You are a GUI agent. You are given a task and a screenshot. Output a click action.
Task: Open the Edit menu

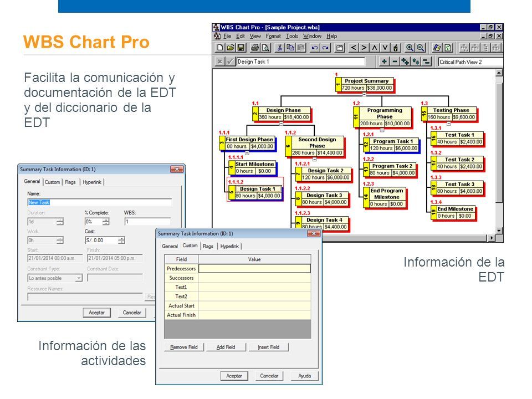[241, 36]
